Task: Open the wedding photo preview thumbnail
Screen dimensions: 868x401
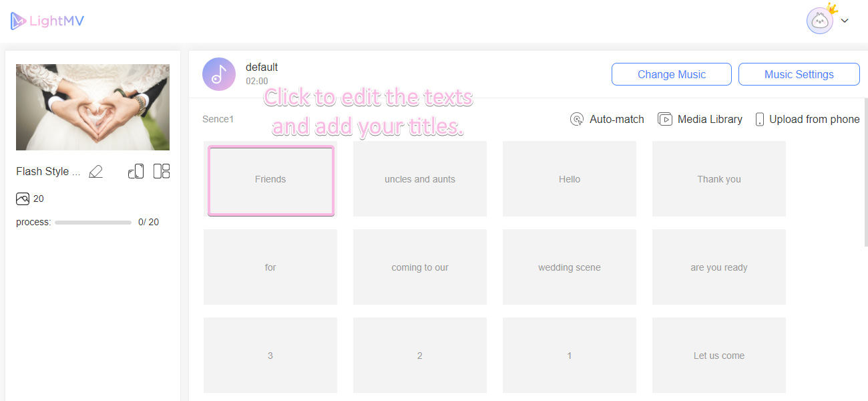Action: (x=92, y=107)
